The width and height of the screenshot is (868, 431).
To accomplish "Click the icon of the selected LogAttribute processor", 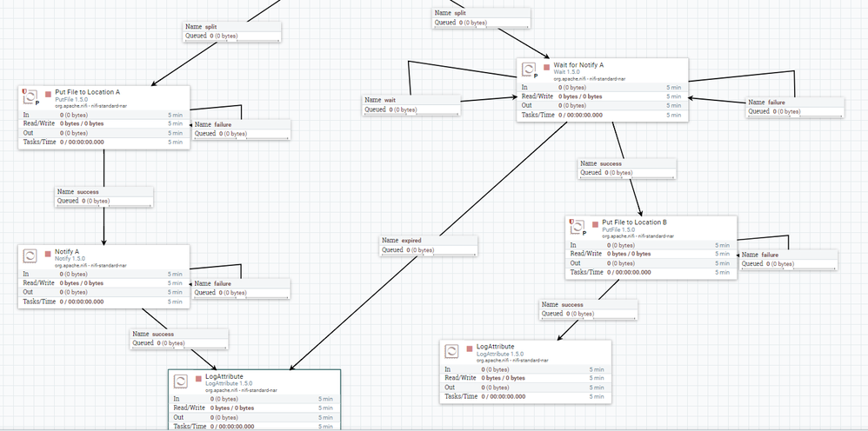I will [x=180, y=381].
